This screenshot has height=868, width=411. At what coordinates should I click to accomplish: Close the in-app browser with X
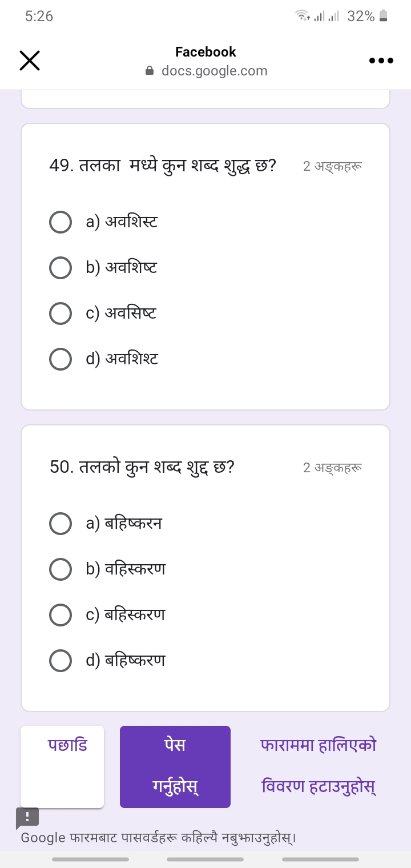(x=30, y=61)
